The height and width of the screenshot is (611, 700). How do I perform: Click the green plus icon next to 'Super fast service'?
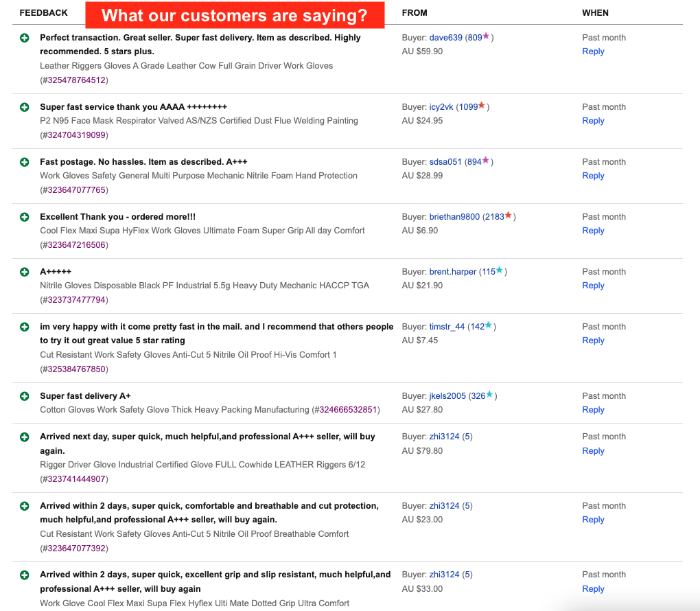pos(25,107)
